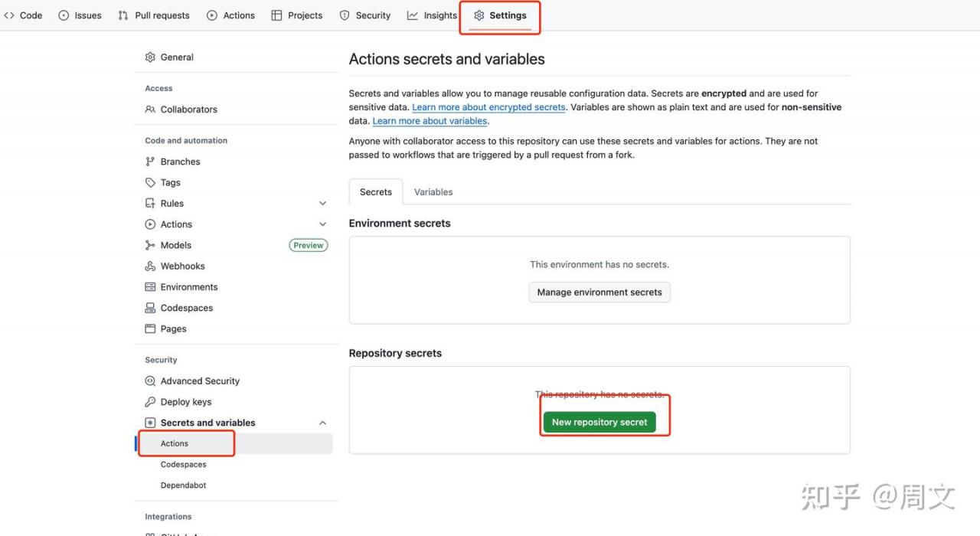Open the Actions repository tab
Image resolution: width=980 pixels, height=536 pixels.
(230, 15)
